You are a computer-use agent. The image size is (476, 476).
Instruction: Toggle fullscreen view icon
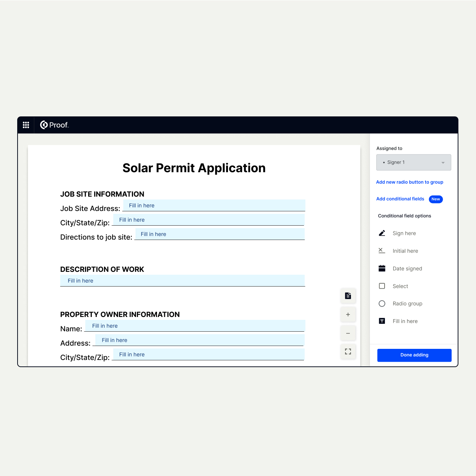pyautogui.click(x=348, y=351)
